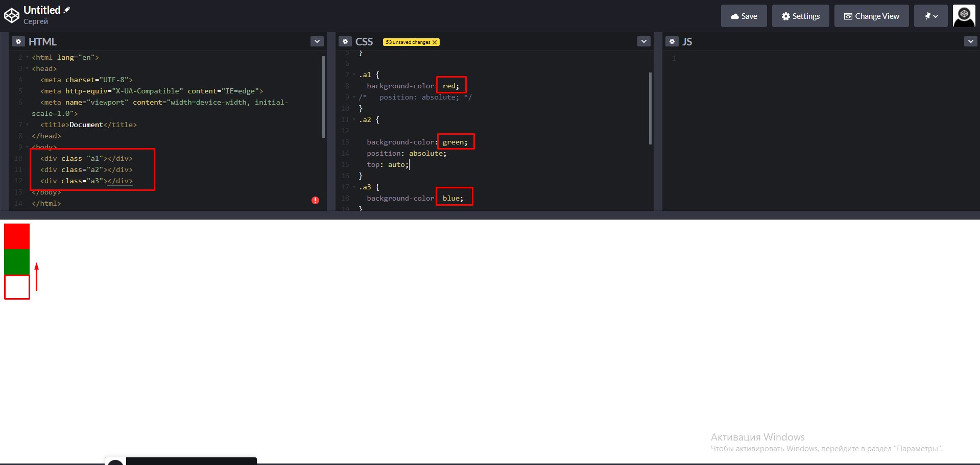The width and height of the screenshot is (980, 465).
Task: Click the CodePen logo icon
Action: click(x=12, y=16)
